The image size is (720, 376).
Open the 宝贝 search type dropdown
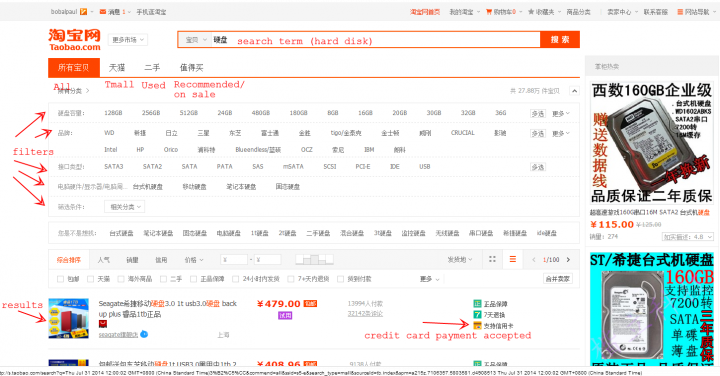[196, 40]
